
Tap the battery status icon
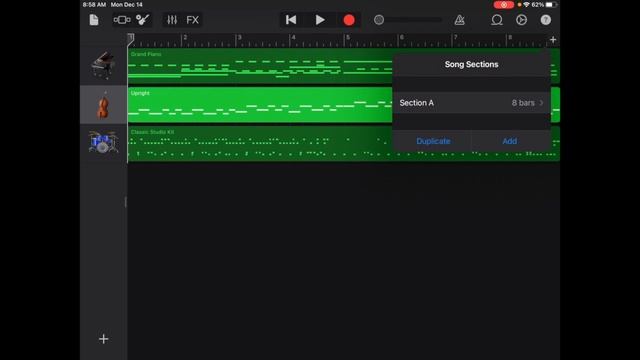pyautogui.click(x=551, y=4)
